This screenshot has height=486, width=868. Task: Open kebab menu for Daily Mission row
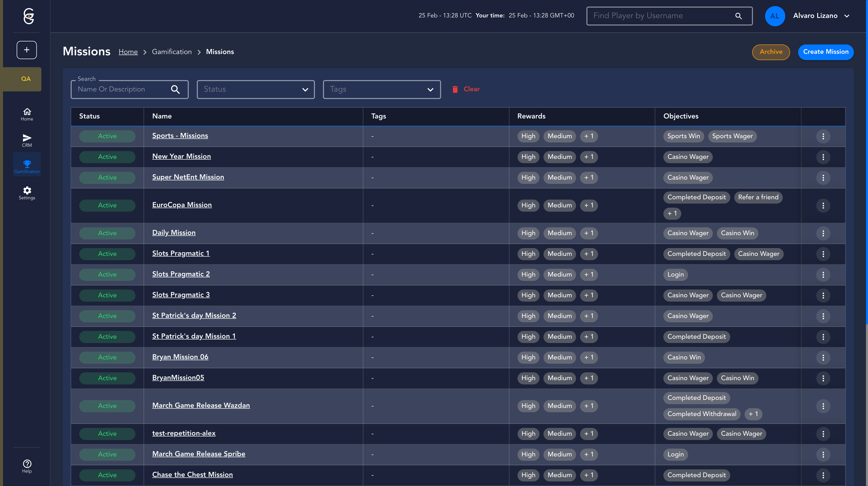(x=823, y=233)
